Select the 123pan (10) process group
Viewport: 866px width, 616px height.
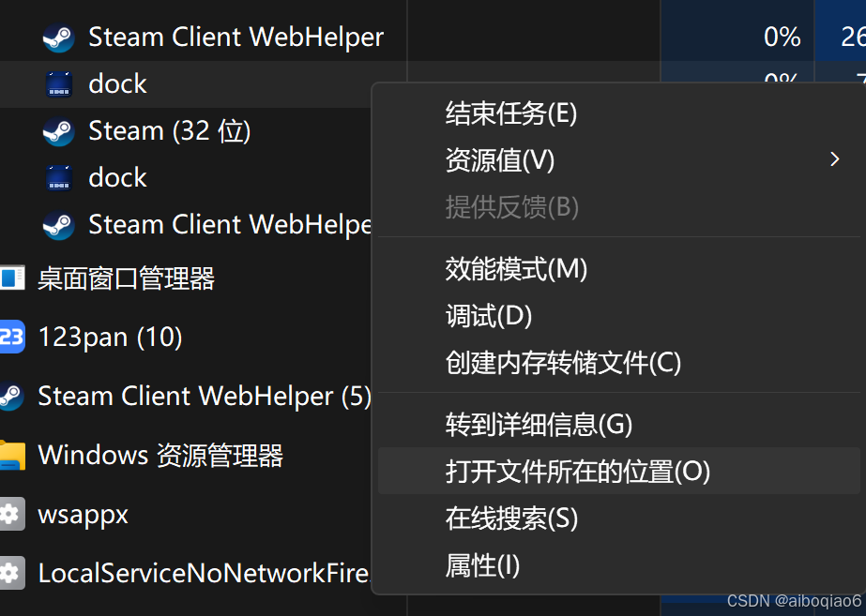tap(186, 337)
